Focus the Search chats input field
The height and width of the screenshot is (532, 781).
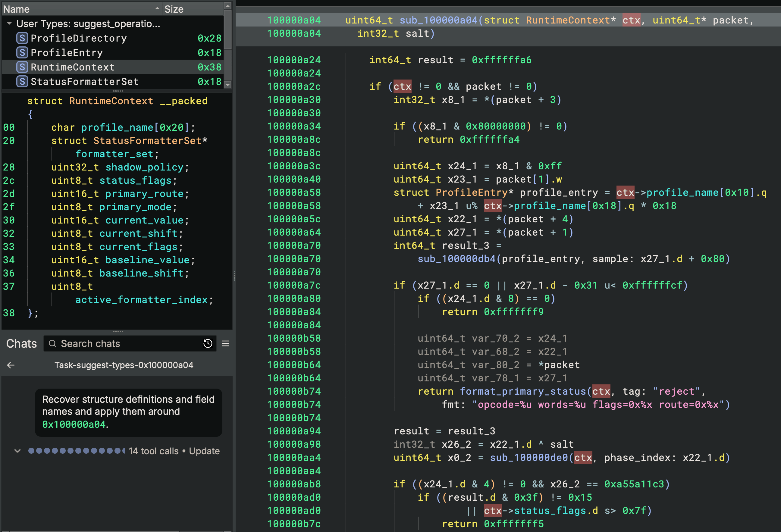tap(130, 343)
